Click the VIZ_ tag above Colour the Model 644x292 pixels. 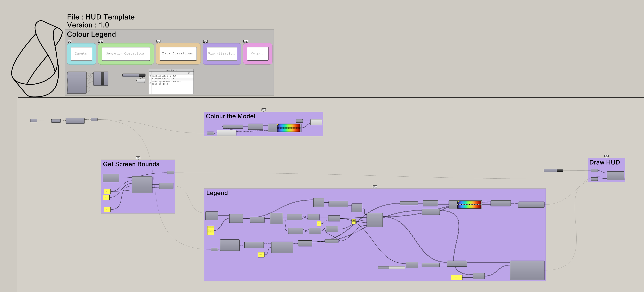click(263, 110)
